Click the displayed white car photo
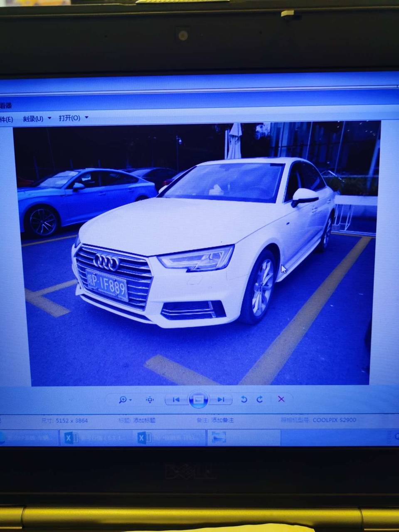Viewport: 399px width, 532px height. click(199, 254)
